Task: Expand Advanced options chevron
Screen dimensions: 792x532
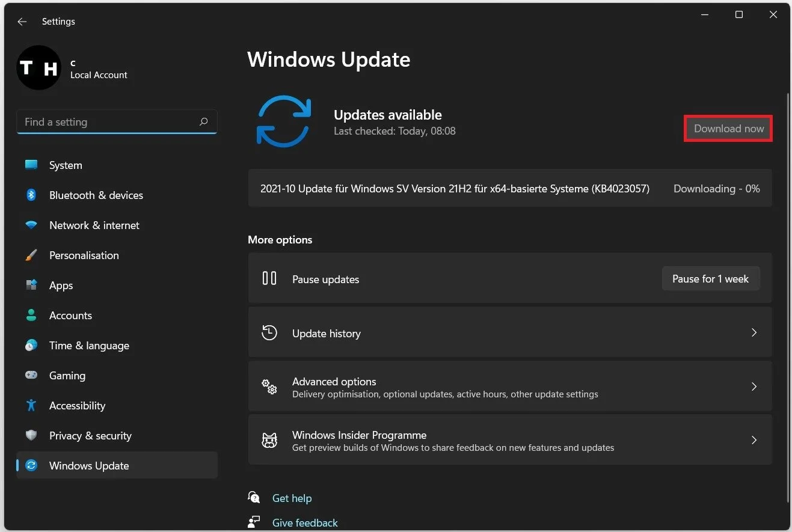Action: point(754,387)
